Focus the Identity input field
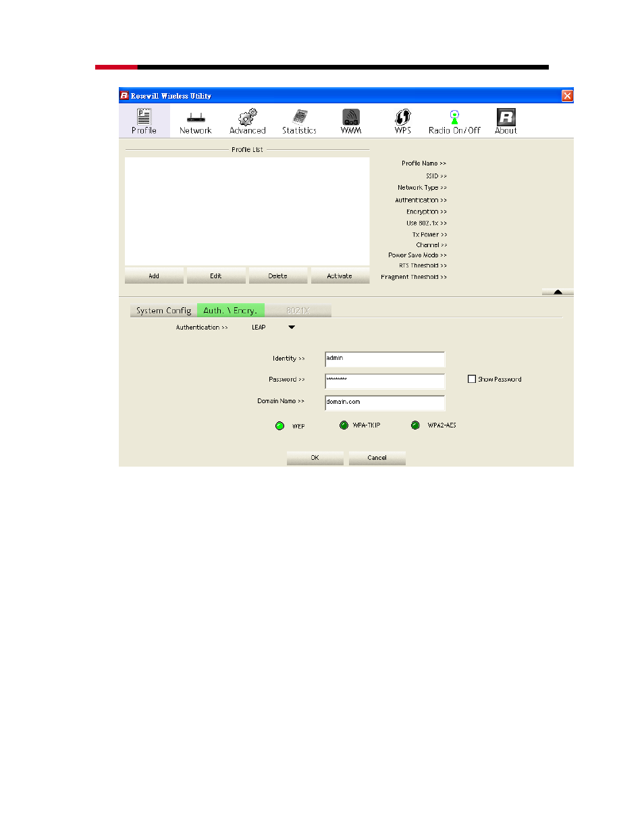 coord(385,359)
